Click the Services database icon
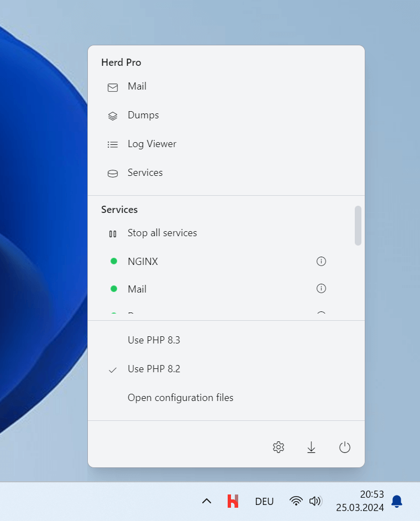This screenshot has height=521, width=420. click(x=113, y=173)
